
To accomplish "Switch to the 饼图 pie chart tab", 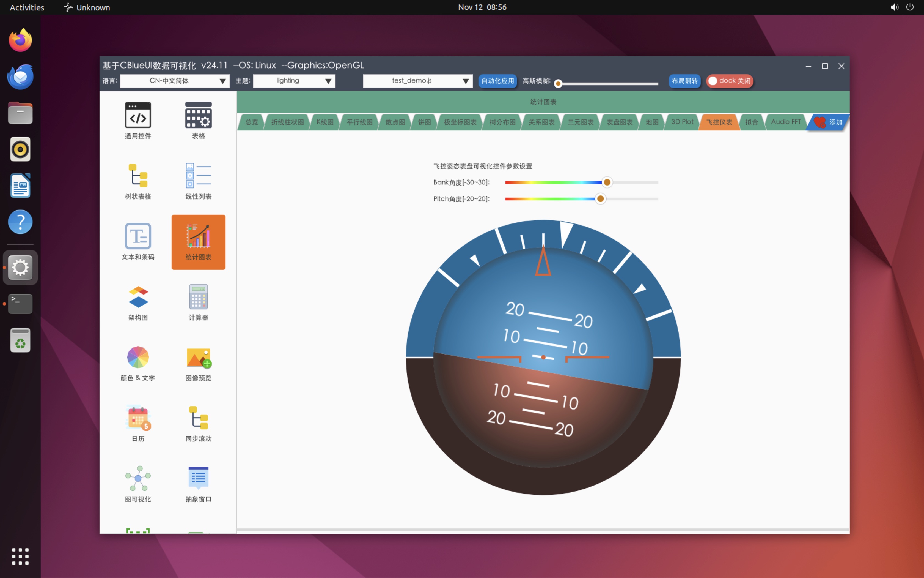I will click(x=424, y=122).
